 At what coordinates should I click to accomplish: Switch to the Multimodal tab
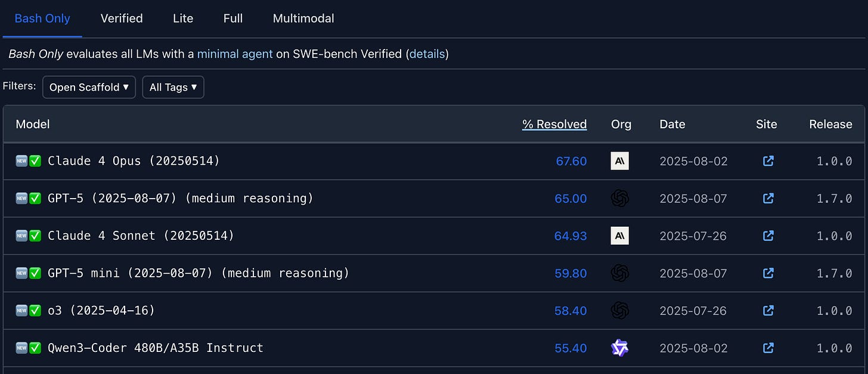[303, 18]
